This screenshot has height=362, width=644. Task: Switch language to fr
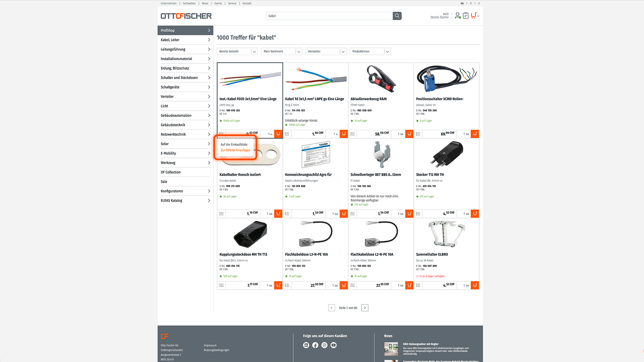pyautogui.click(x=471, y=3)
